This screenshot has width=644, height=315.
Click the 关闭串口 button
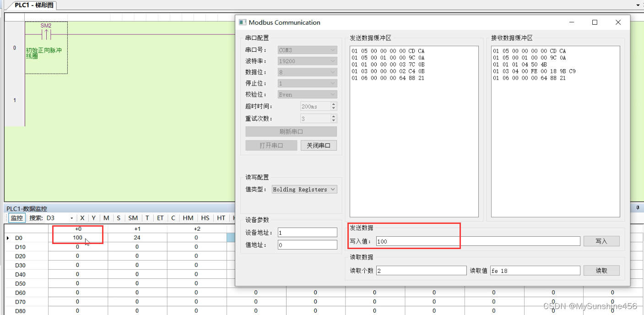(319, 146)
